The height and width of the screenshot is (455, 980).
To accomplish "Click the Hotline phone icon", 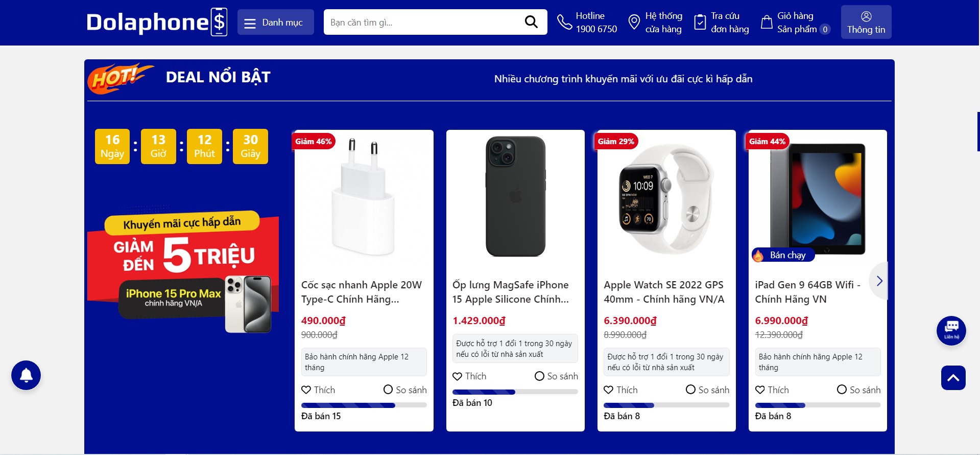I will pos(564,22).
